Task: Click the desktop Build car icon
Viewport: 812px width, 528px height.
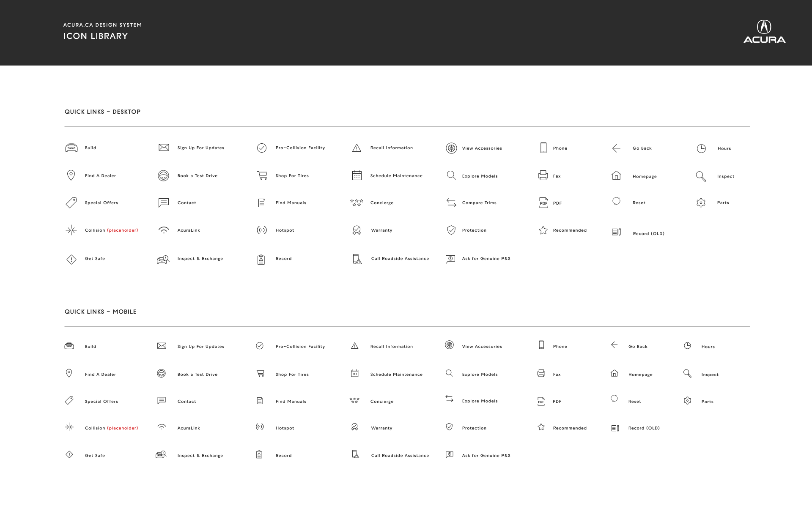Action: point(71,148)
